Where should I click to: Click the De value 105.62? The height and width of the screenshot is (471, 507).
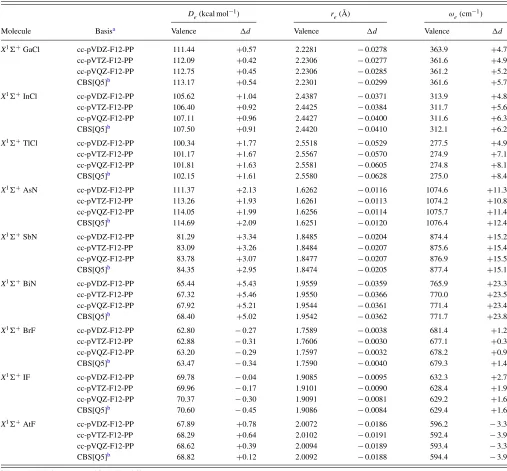(184, 96)
